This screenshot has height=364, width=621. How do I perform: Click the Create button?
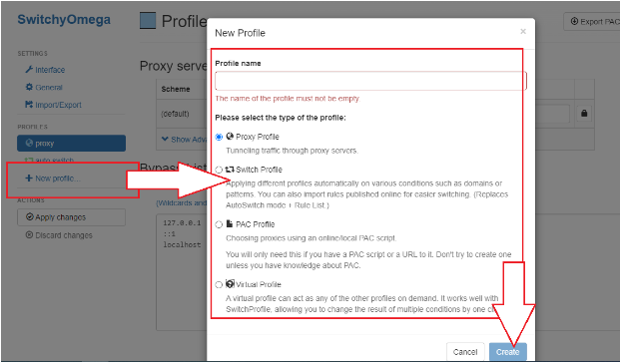point(508,352)
